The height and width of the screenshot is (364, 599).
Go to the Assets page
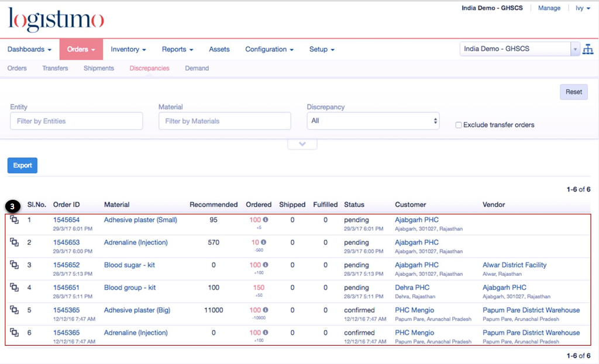219,49
